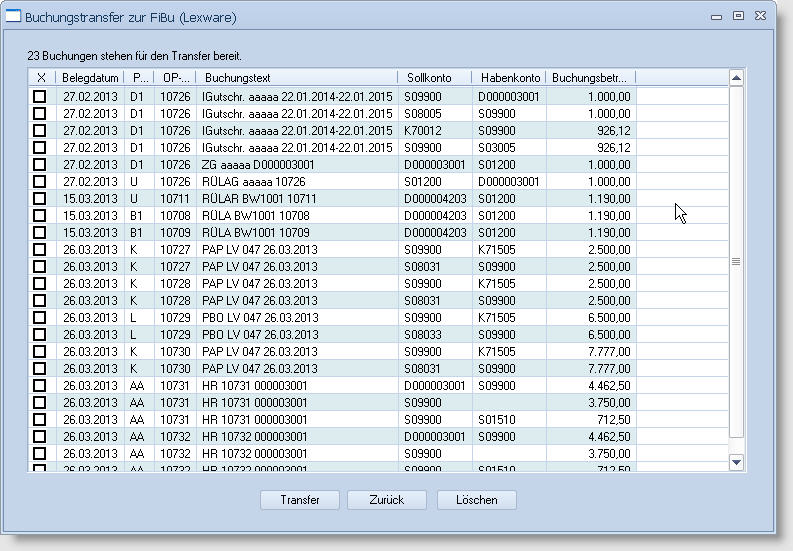
Task: Click the OP-... column header
Action: coord(174,78)
